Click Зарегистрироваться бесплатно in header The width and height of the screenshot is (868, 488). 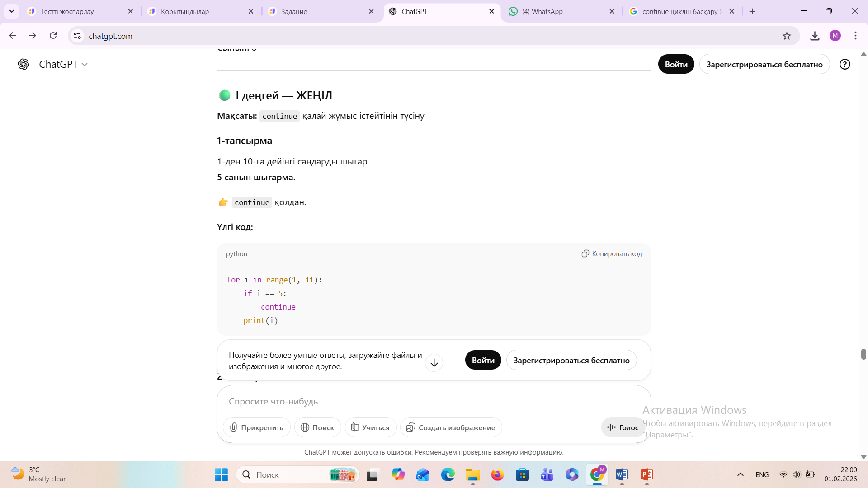(x=764, y=64)
